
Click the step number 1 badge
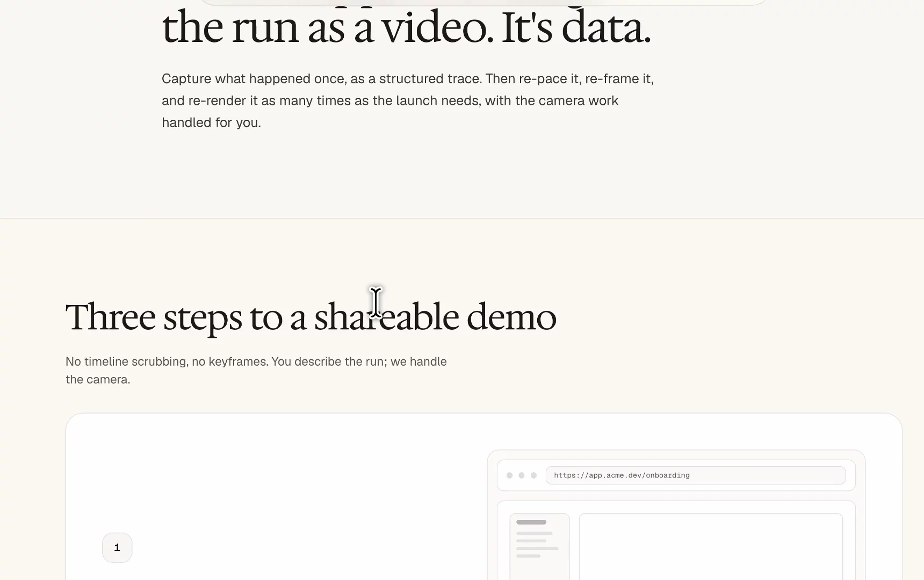[117, 547]
